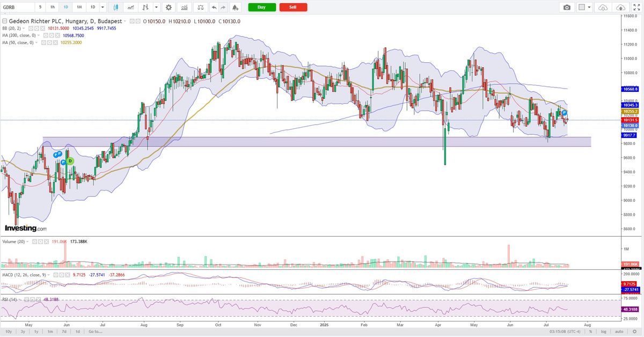Take a chart snapshot with the camera icon
644x337 pixels.
(x=567, y=8)
